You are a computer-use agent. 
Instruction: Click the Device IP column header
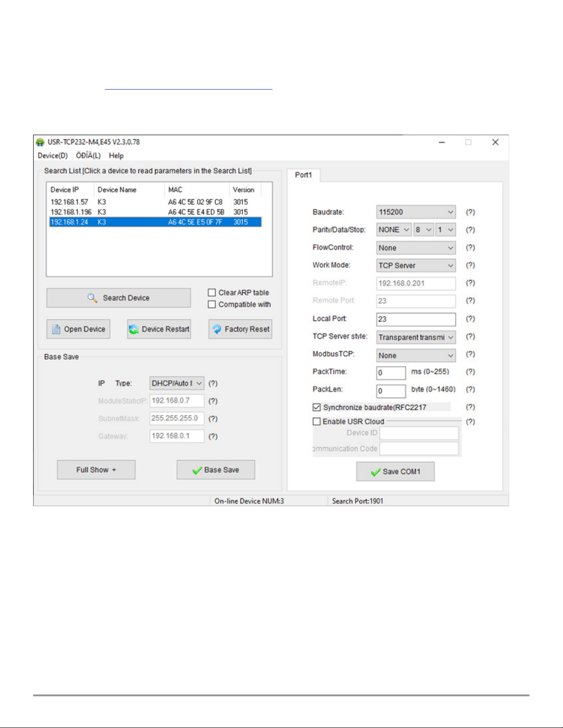click(x=71, y=190)
